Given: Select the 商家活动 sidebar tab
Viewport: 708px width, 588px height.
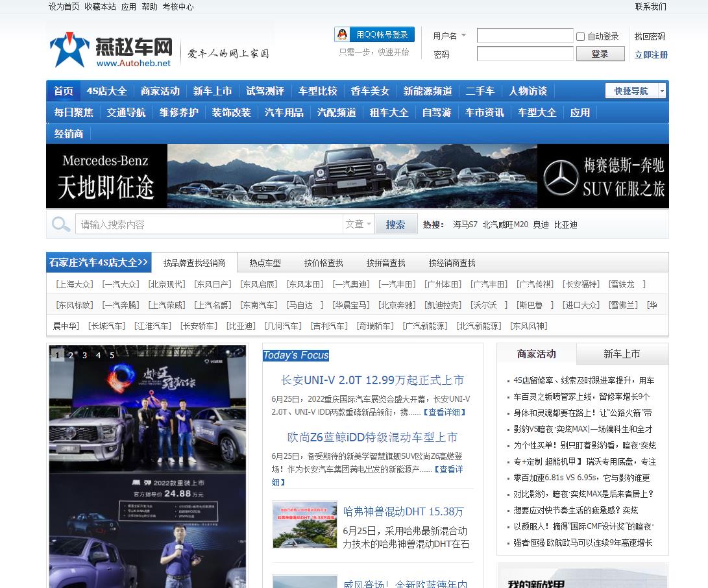Looking at the screenshot, I should point(537,354).
